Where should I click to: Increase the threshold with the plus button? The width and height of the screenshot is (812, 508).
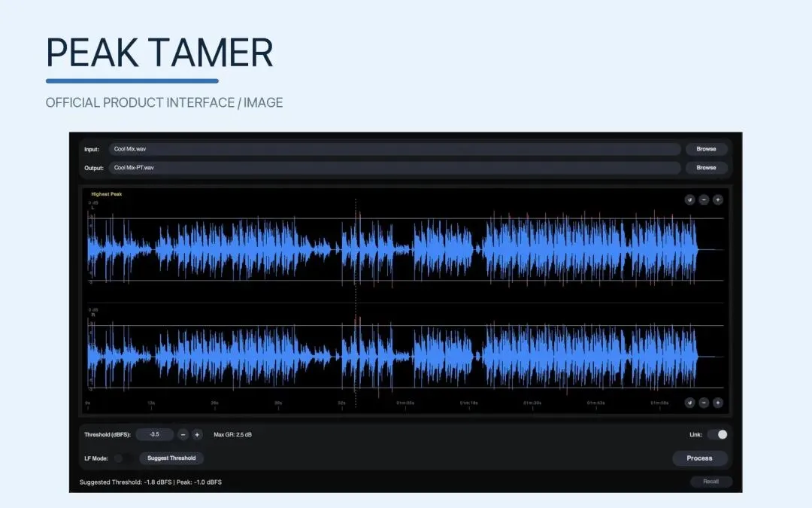tap(197, 434)
